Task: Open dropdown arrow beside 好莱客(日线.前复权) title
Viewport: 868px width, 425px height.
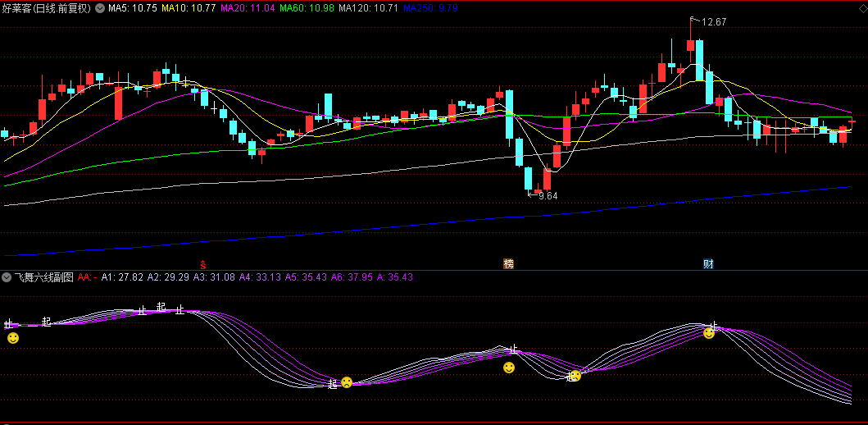Action: click(100, 8)
